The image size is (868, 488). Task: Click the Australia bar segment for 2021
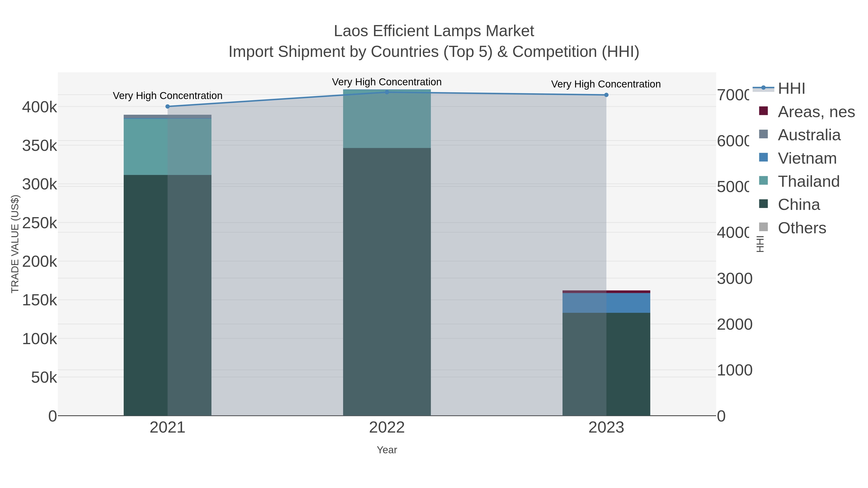(168, 117)
